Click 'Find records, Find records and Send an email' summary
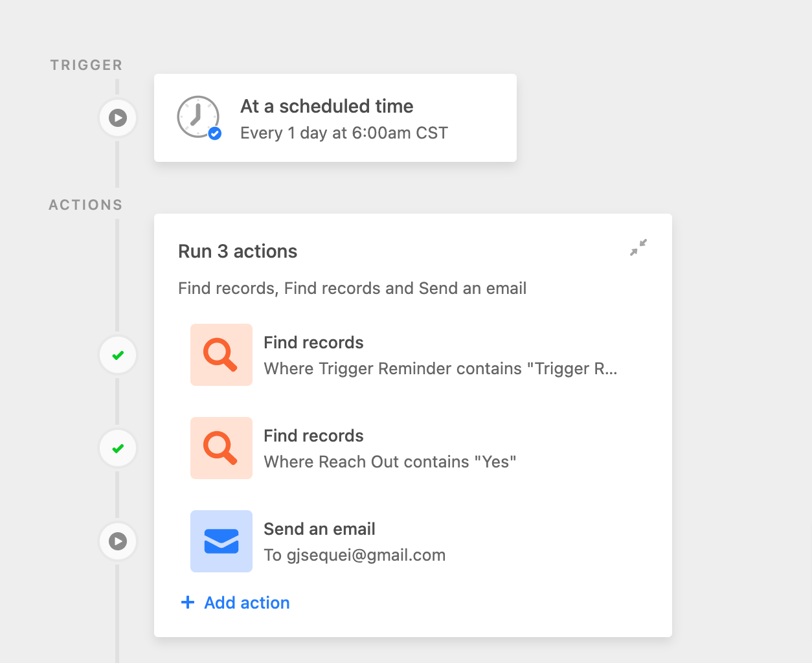812x663 pixels. tap(352, 288)
